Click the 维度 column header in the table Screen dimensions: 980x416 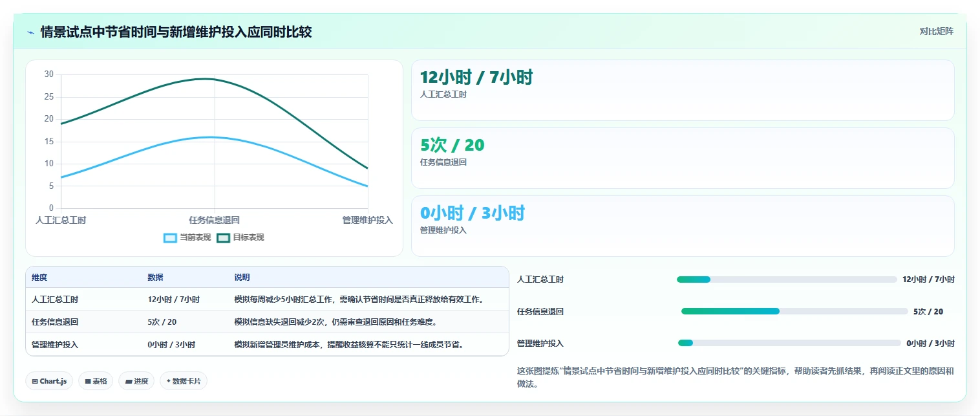pos(39,278)
